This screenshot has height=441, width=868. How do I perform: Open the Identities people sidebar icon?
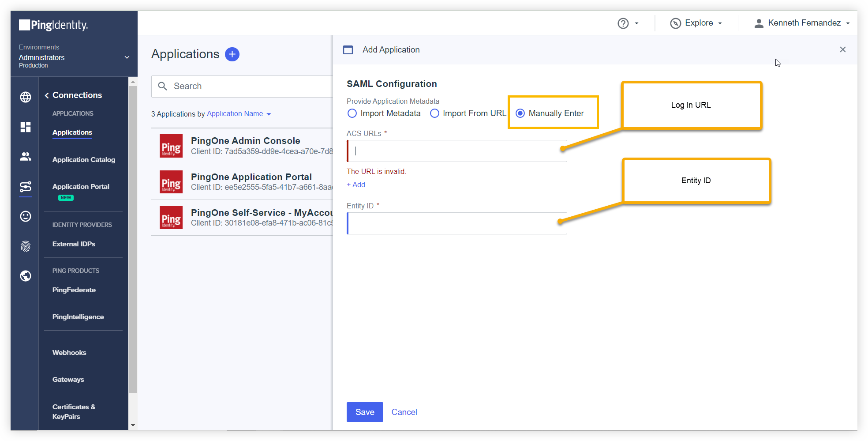(26, 156)
